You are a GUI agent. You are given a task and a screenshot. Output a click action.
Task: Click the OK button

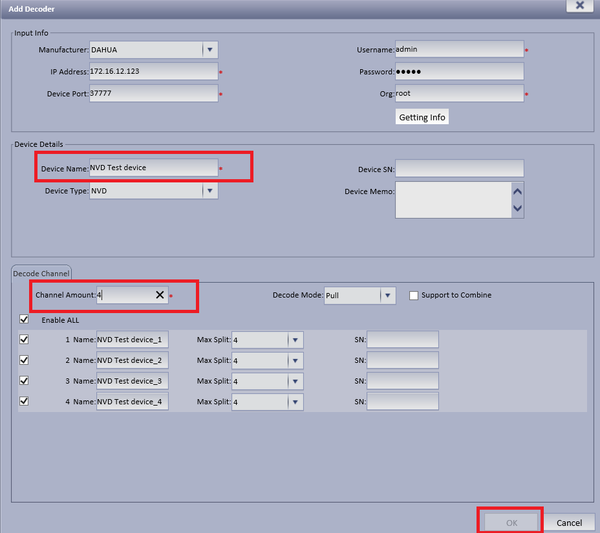(x=511, y=522)
